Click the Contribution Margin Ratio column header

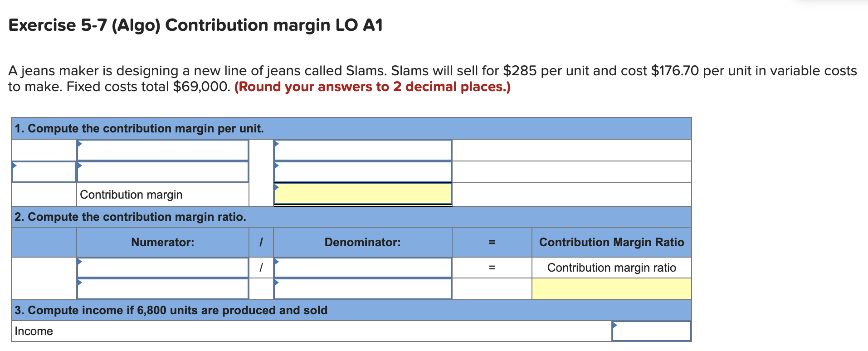pyautogui.click(x=611, y=242)
